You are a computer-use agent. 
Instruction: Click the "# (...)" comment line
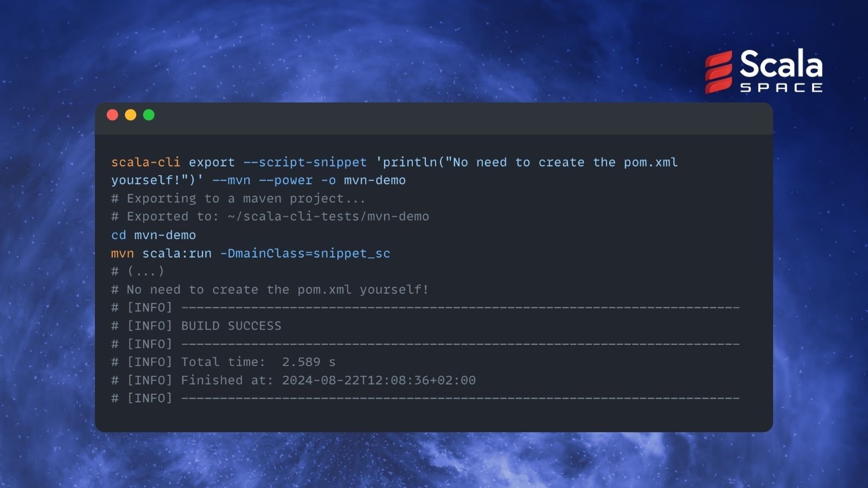coord(138,271)
